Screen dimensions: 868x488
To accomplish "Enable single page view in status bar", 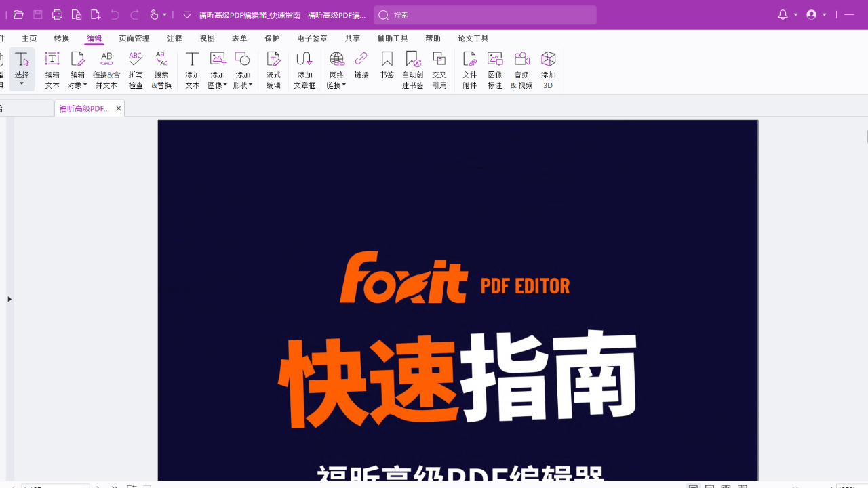I will 692,486.
